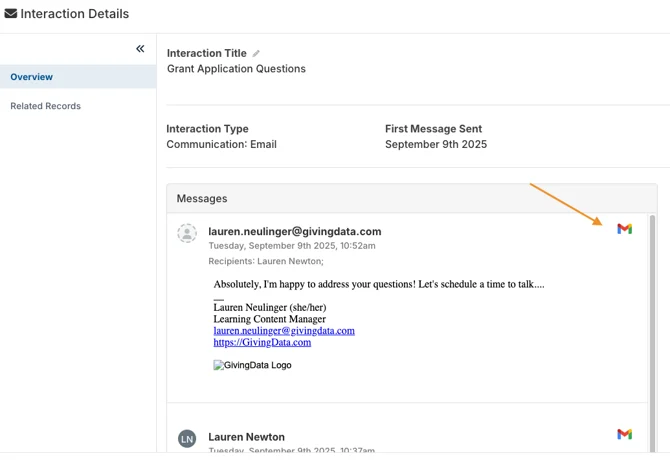
Task: Click the Interaction Details heading
Action: coord(74,14)
